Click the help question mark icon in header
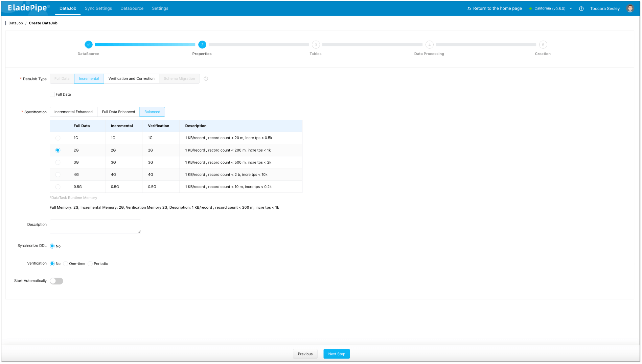The height and width of the screenshot is (364, 642). click(x=581, y=9)
